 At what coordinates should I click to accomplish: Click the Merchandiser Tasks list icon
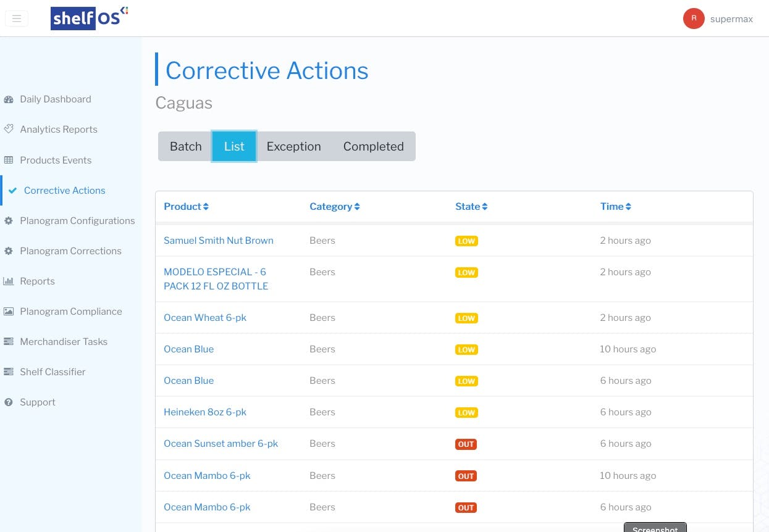(x=9, y=342)
